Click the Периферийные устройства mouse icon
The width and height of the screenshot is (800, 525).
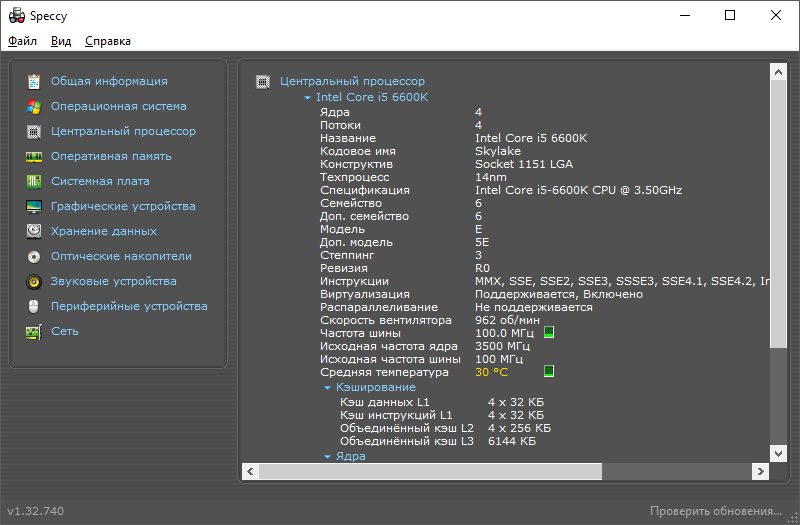coord(34,307)
